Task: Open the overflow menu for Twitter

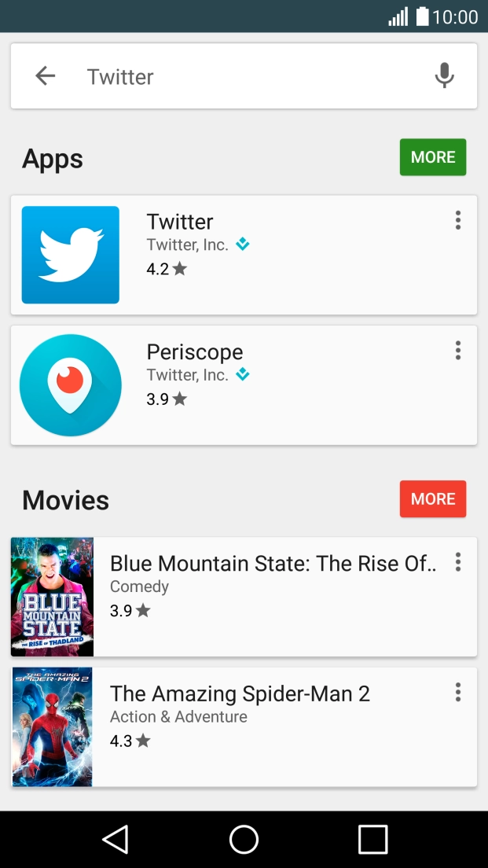Action: 457,220
